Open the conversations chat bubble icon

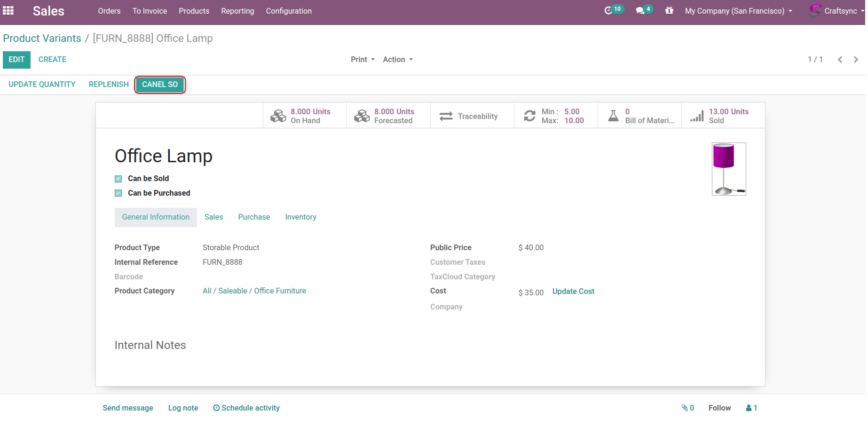pyautogui.click(x=640, y=11)
